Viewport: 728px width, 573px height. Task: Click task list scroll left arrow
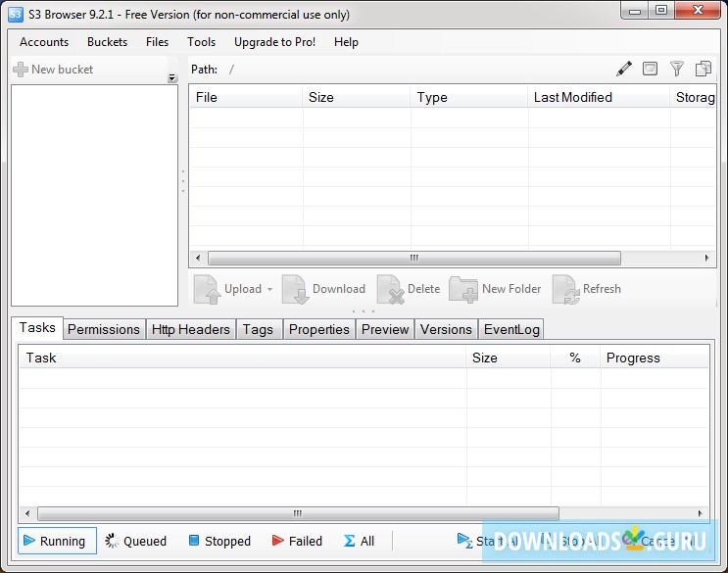click(x=27, y=513)
